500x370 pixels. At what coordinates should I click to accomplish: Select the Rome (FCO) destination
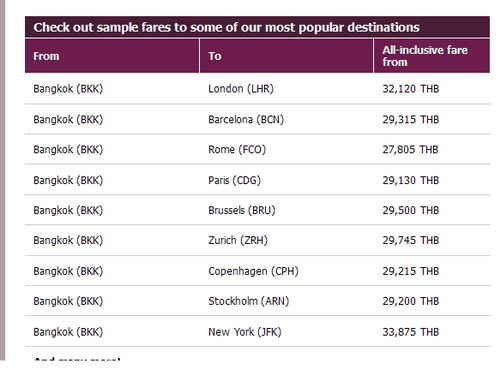tap(237, 149)
